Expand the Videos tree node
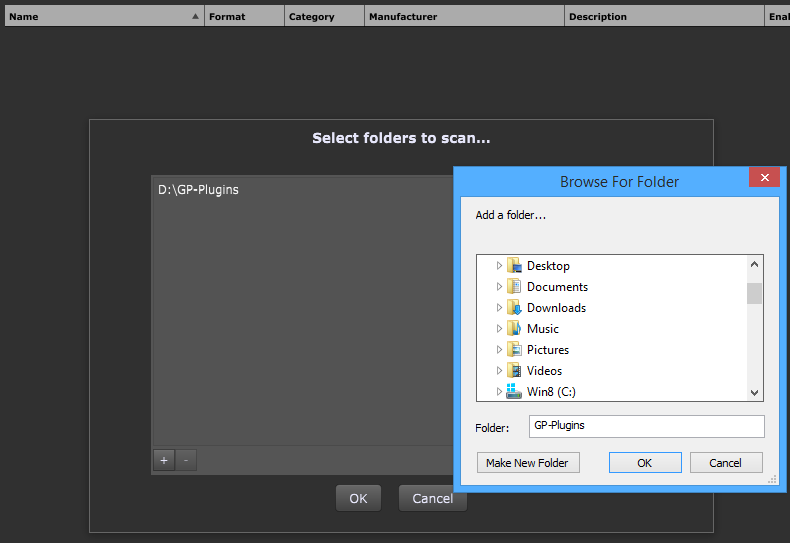This screenshot has height=543, width=790. click(499, 371)
